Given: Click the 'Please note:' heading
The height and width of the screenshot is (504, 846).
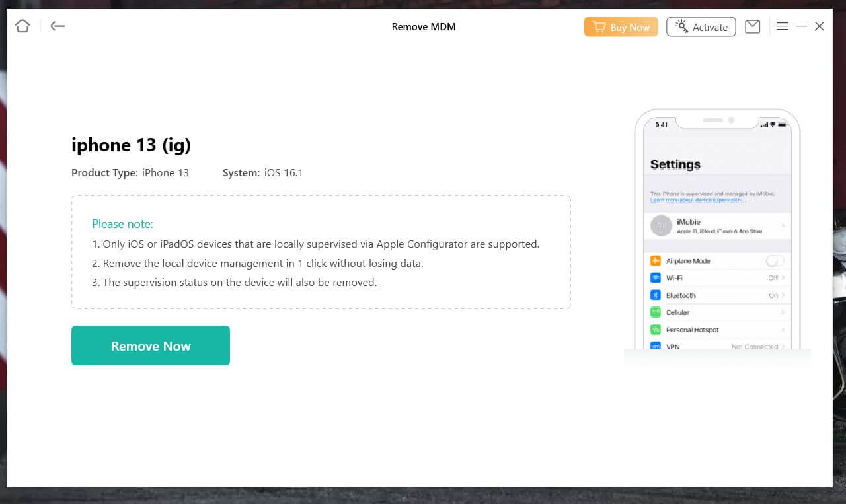Looking at the screenshot, I should (x=122, y=224).
